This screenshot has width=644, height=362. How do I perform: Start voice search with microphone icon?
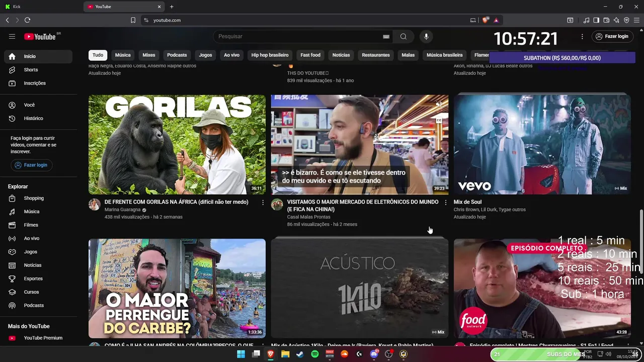[426, 36]
